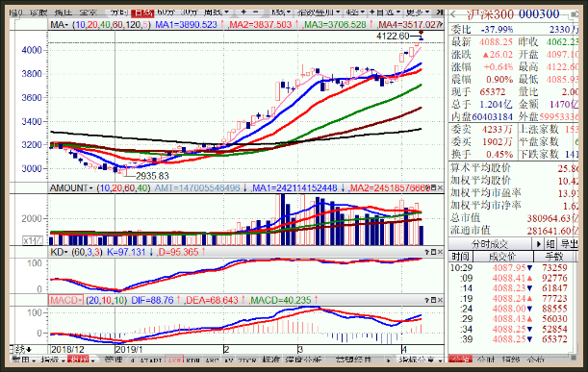Click the DIF=88.76 value
The width and height of the screenshot is (588, 372).
coord(152,300)
